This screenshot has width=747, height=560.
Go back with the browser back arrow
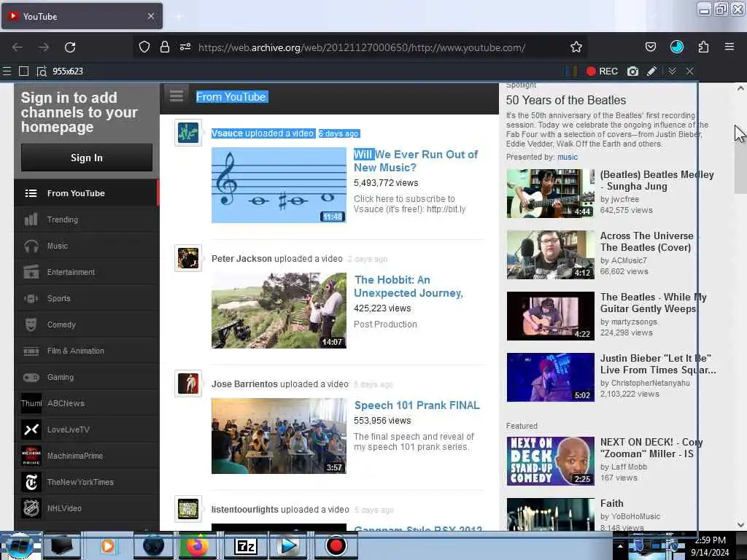[18, 47]
